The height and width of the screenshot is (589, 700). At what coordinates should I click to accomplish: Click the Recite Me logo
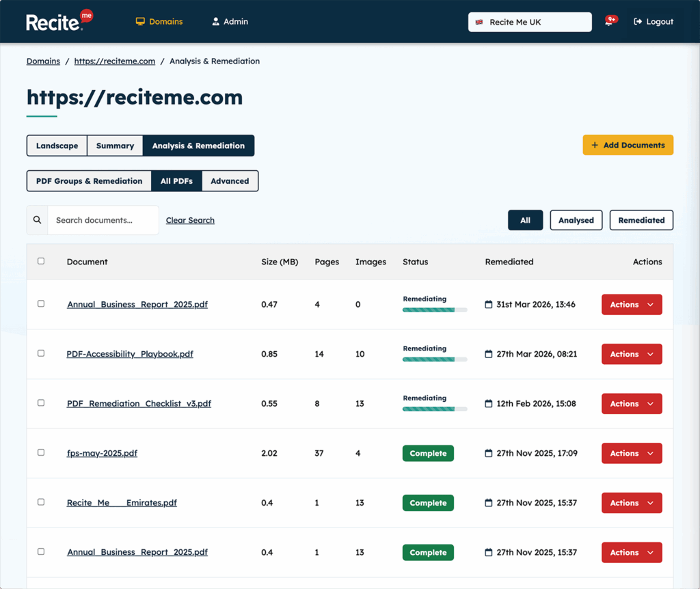(58, 20)
